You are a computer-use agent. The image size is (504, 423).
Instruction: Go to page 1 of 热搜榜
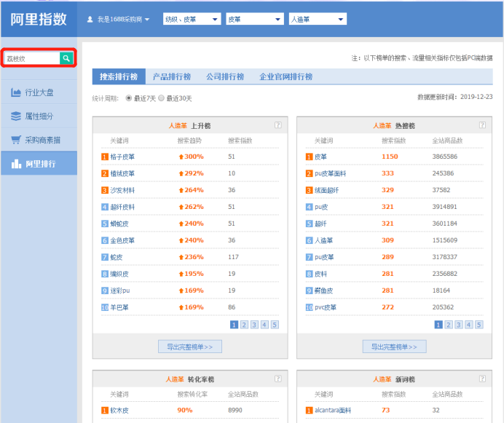tap(438, 325)
